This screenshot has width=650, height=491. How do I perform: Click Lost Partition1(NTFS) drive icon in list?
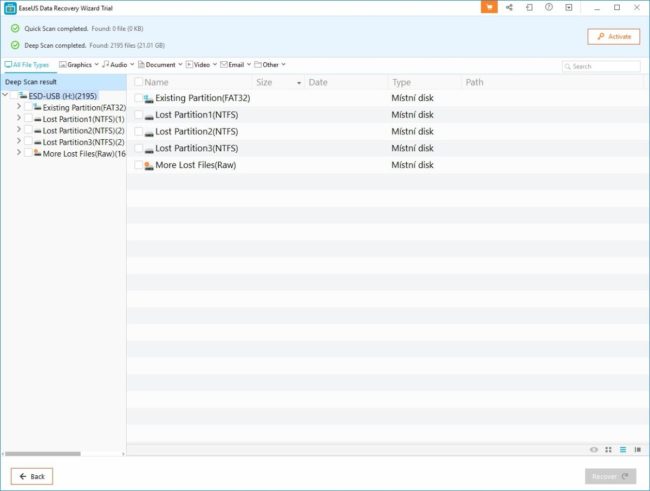pos(148,116)
